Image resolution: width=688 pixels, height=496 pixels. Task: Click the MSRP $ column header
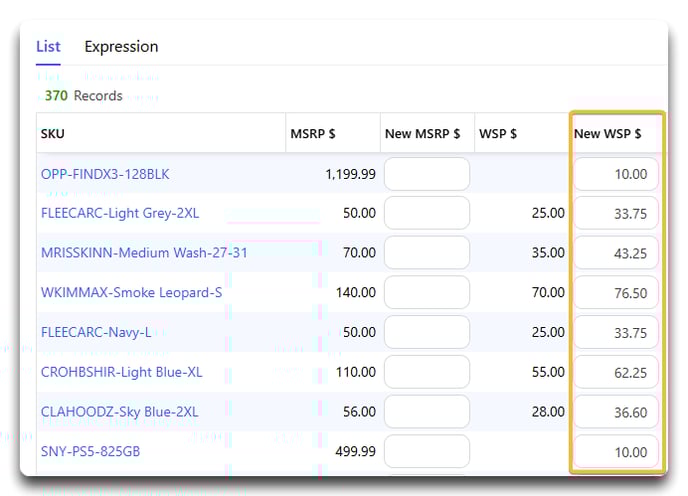point(313,133)
